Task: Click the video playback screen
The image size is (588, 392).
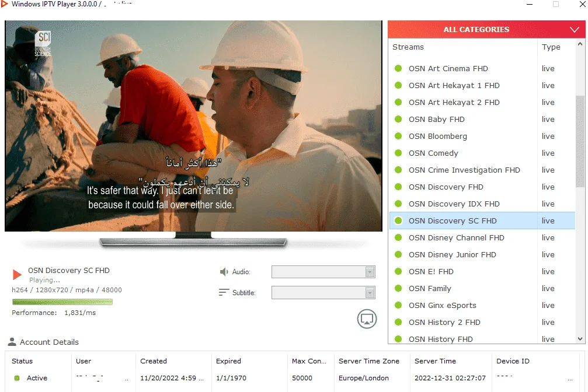Action: click(193, 126)
